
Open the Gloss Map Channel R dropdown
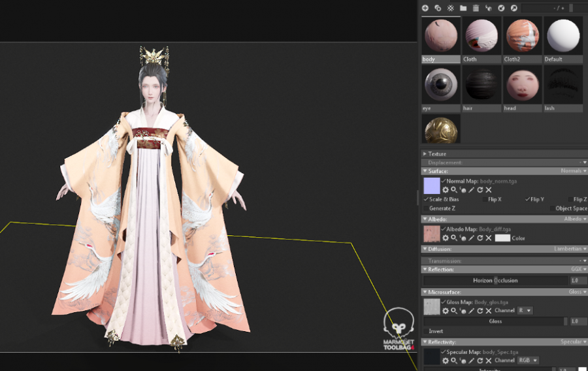525,311
